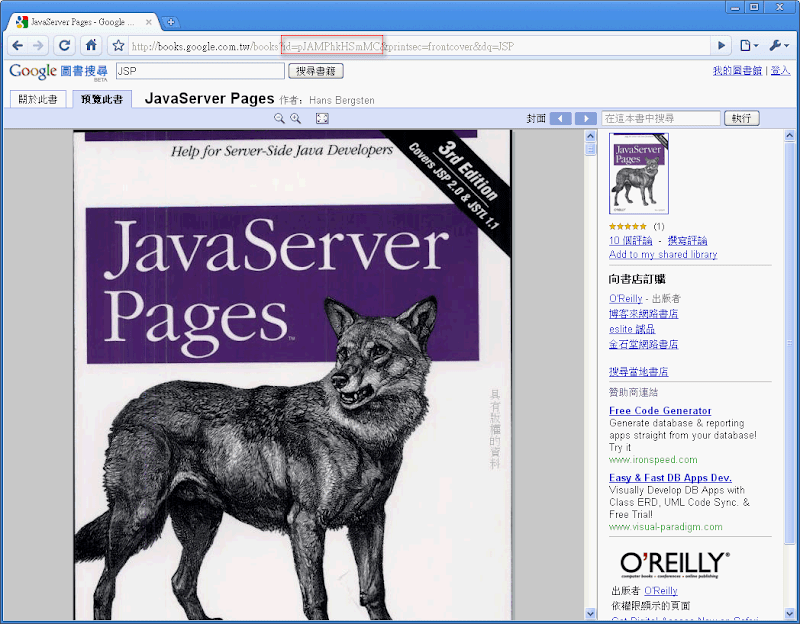Open the O'Reilly link beside 出版者
This screenshot has width=800, height=624.
click(661, 590)
